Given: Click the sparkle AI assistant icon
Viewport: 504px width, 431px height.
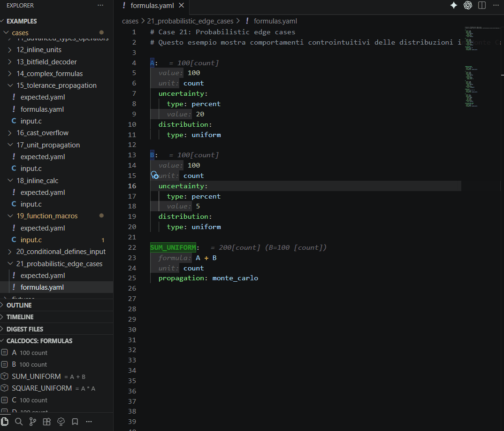Looking at the screenshot, I should click(453, 5).
